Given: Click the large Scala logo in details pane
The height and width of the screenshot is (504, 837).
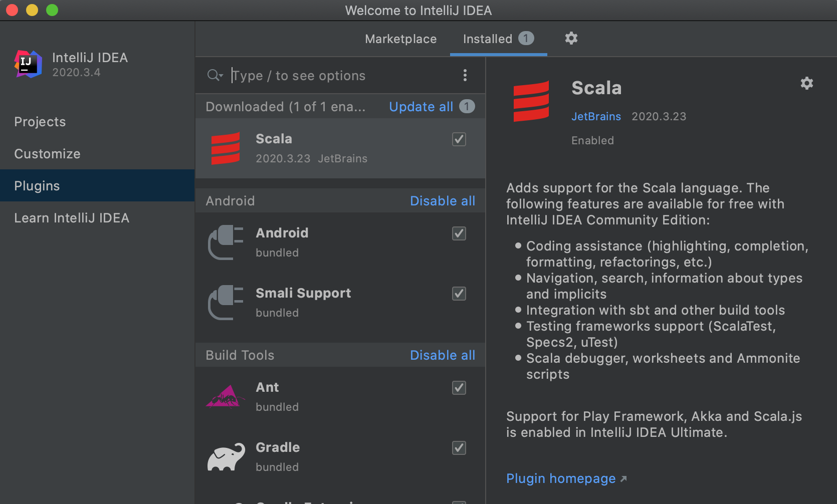Looking at the screenshot, I should 531,101.
